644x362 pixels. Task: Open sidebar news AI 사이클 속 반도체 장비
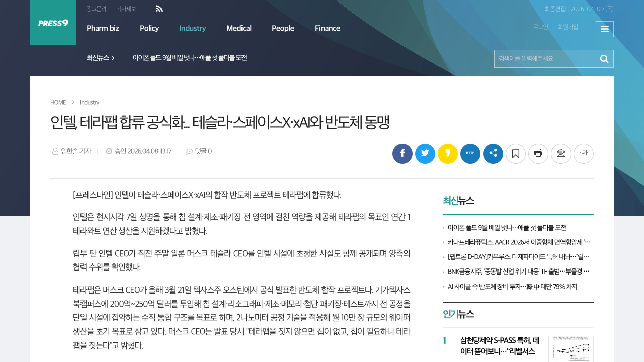click(512, 287)
